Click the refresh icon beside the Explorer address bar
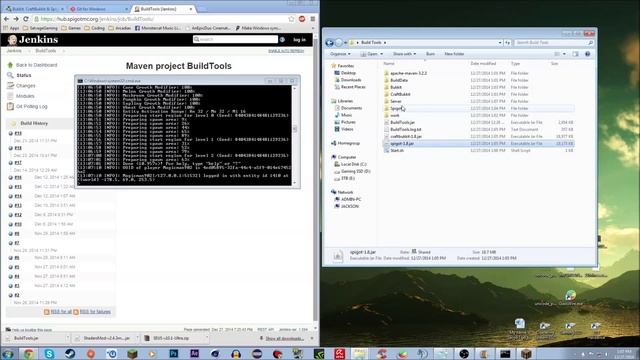The height and width of the screenshot is (360, 640). 507,42
